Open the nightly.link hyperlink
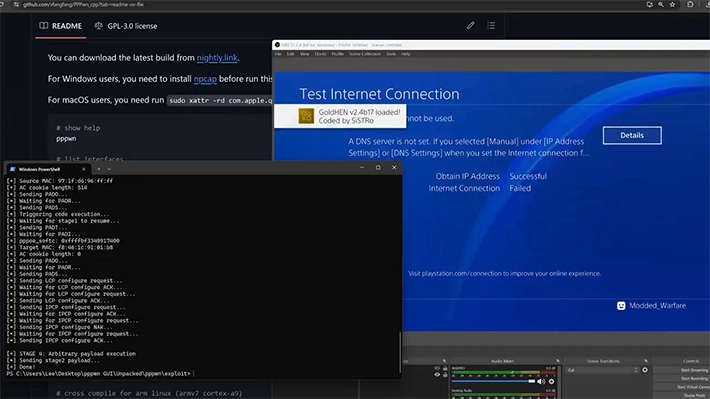Screen dimensions: 710x399 [x=217, y=58]
